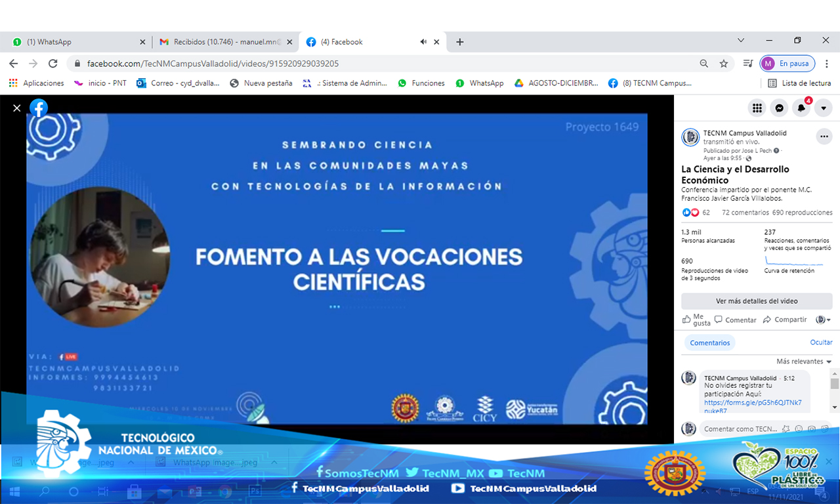Viewport: 840px width, 504px height.
Task: Open the Chrome tab search chevron
Action: coord(741,41)
